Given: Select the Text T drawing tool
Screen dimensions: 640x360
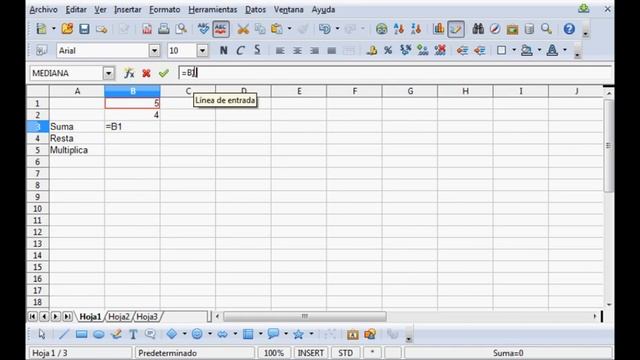Looking at the screenshot, I should 133,334.
